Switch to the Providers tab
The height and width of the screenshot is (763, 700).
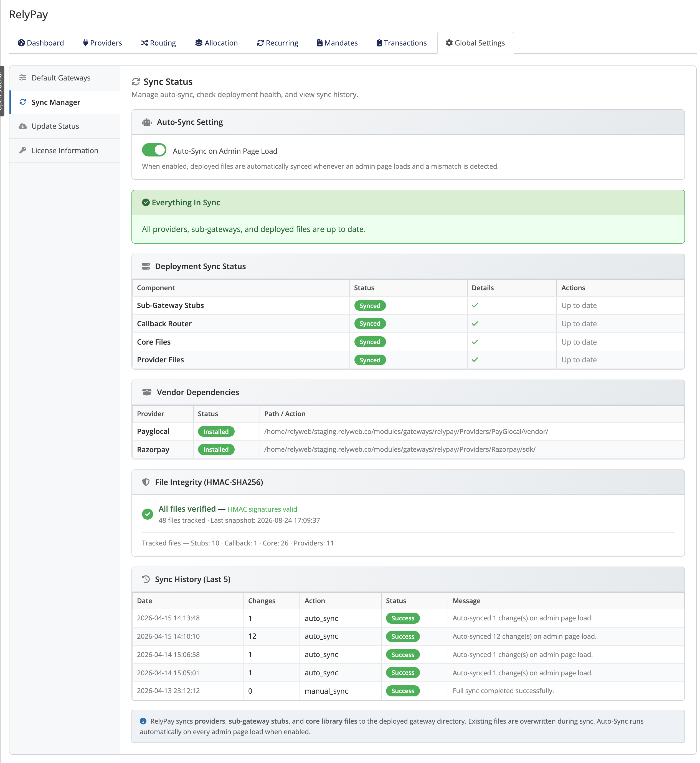[x=102, y=43]
